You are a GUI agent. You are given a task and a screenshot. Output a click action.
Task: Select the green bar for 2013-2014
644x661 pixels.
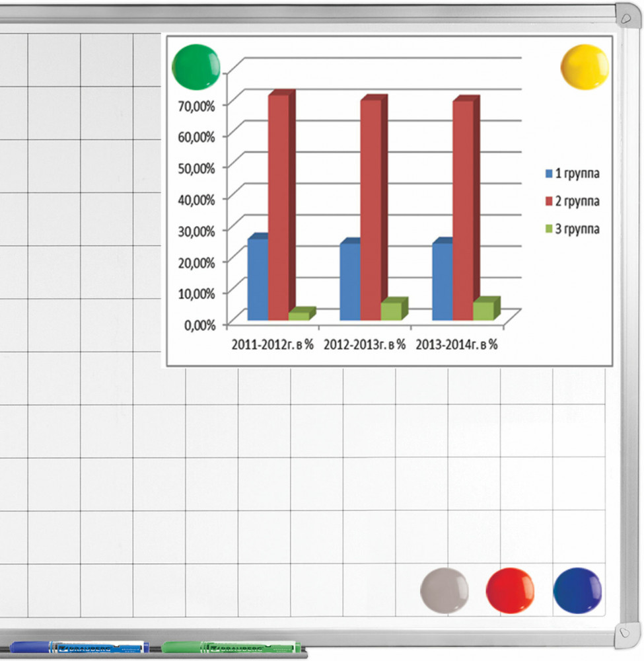click(x=483, y=311)
